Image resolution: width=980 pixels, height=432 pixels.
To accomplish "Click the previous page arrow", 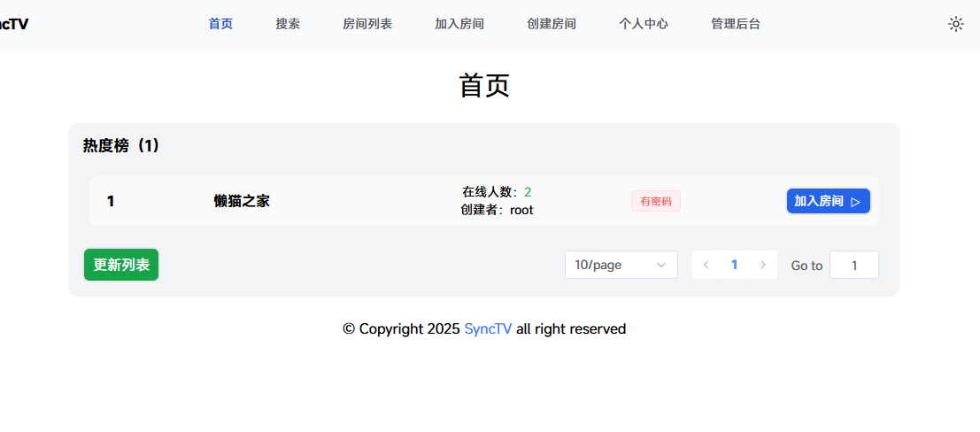I will (x=706, y=265).
